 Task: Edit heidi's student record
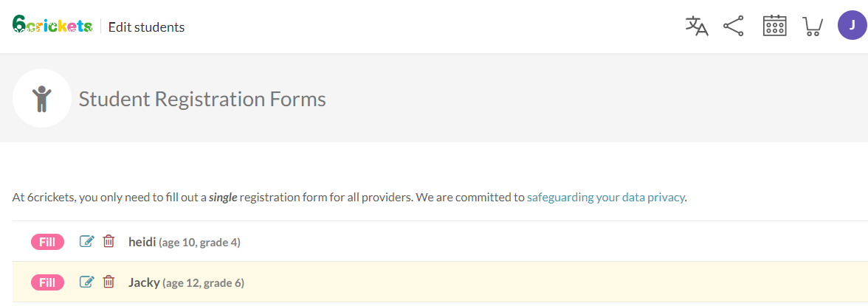(x=86, y=241)
